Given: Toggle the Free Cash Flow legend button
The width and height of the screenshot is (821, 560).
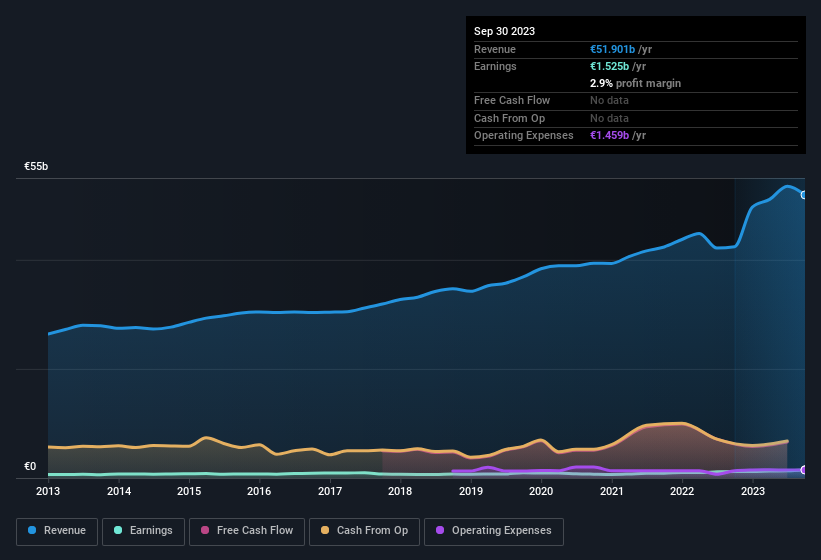Looking at the screenshot, I should (247, 531).
